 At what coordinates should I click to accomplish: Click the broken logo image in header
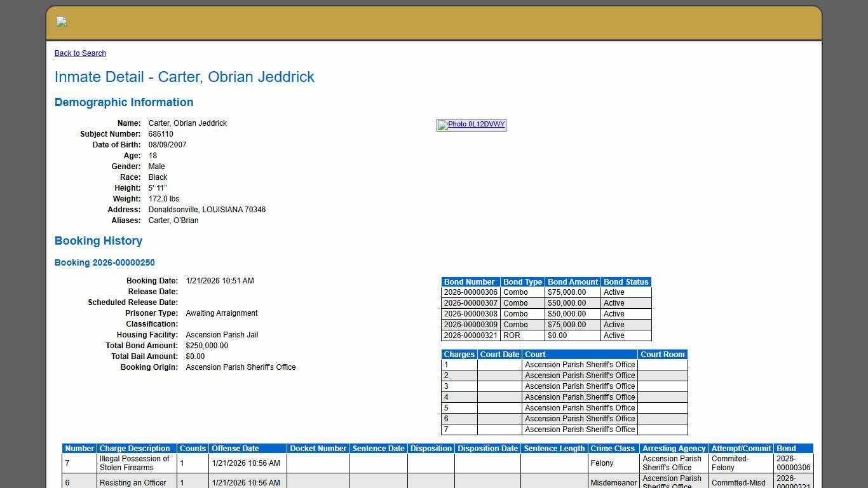click(62, 22)
